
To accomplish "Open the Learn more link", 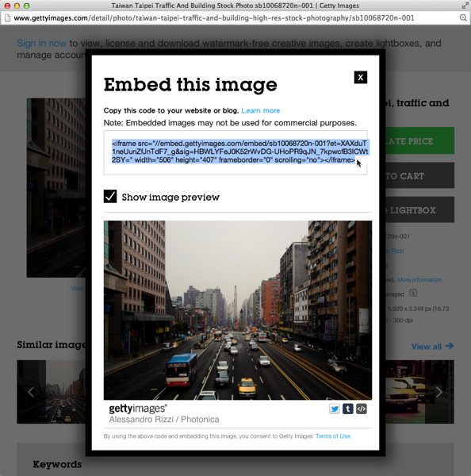I will click(x=260, y=110).
